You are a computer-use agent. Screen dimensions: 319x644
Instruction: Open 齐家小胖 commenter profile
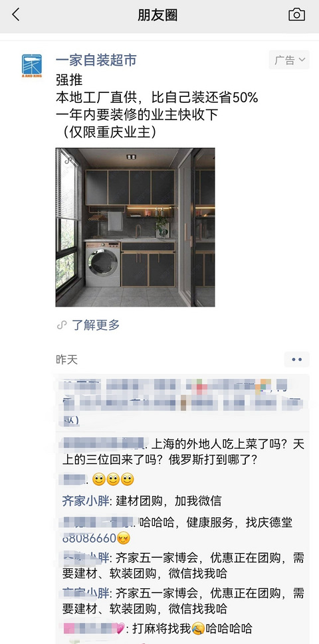click(86, 501)
